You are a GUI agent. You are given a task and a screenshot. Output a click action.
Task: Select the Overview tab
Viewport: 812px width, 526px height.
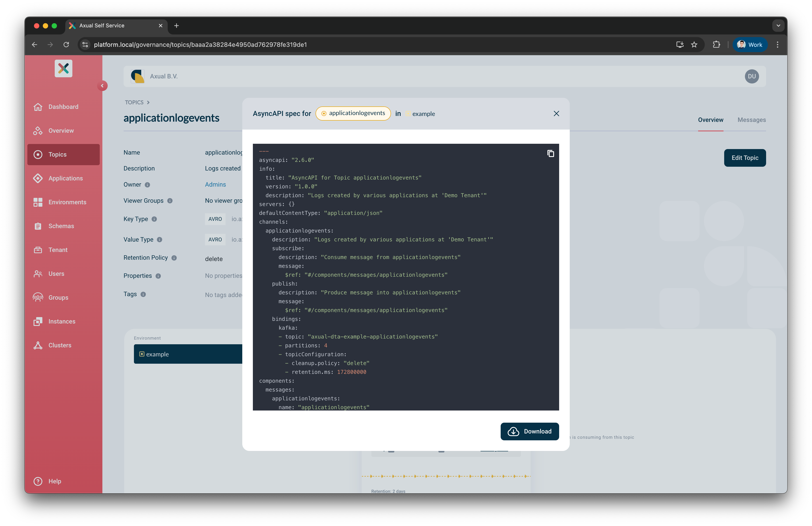coord(710,120)
